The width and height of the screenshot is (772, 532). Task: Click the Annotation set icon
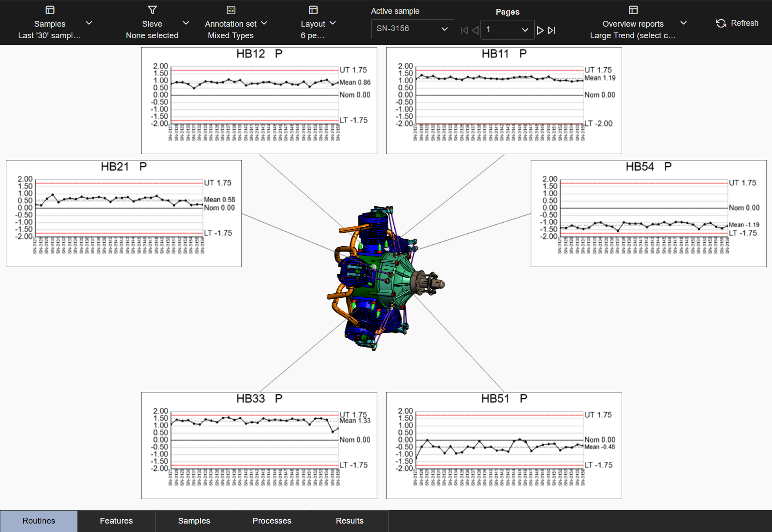[x=231, y=10]
